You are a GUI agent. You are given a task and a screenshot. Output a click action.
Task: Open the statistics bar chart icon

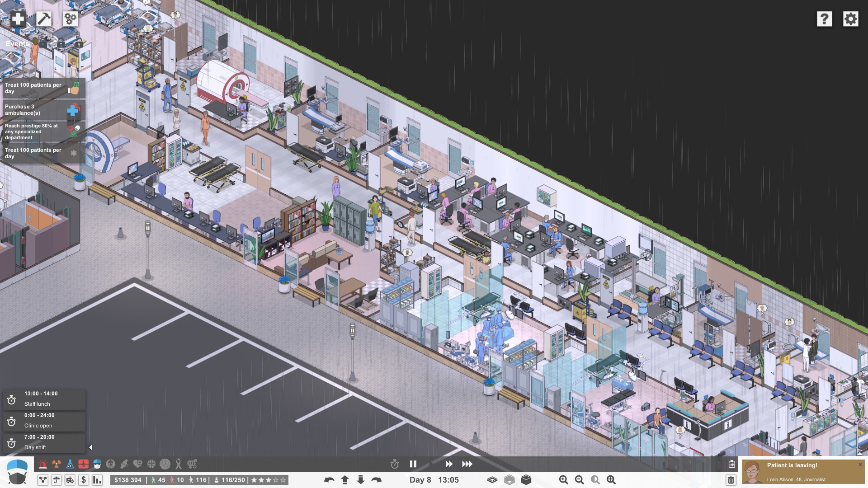[x=97, y=480]
